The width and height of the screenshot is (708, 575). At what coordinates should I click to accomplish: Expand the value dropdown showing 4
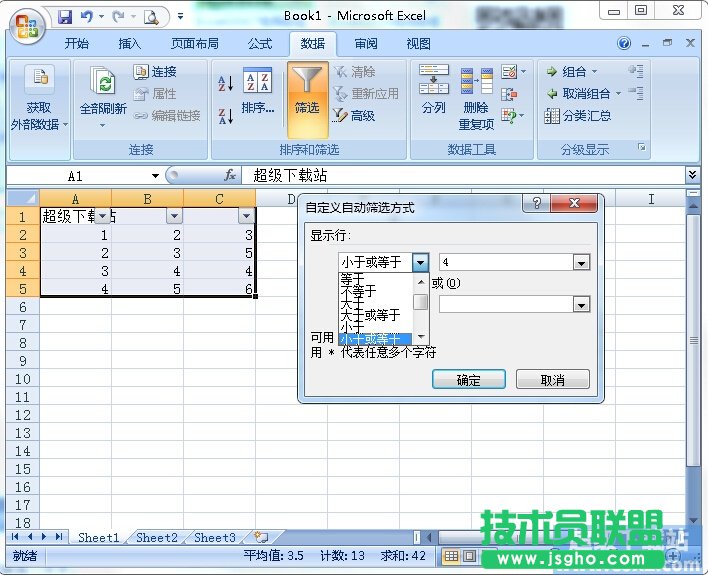coord(580,262)
